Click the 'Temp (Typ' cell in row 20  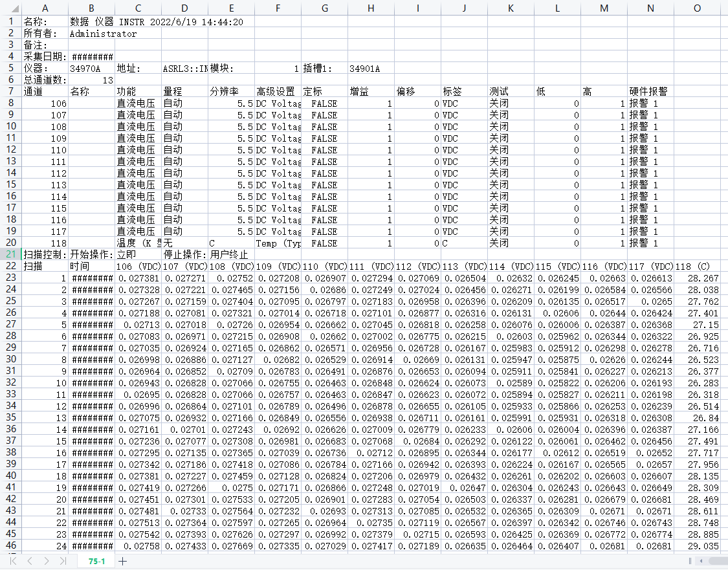pyautogui.click(x=278, y=243)
